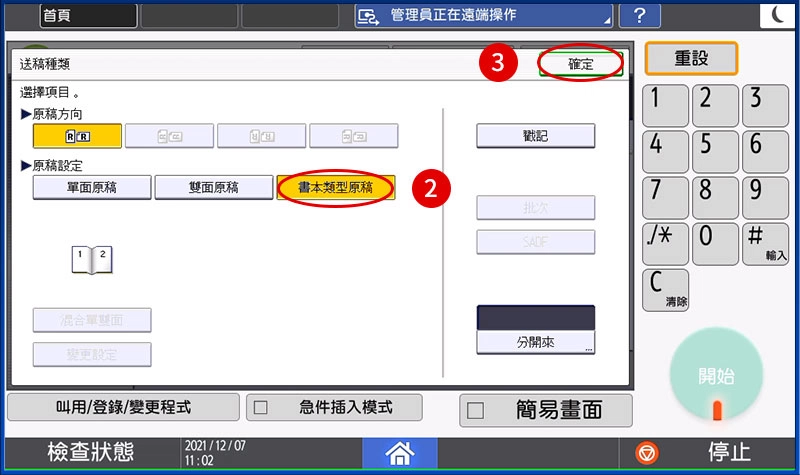Viewport: 800px width, 475px height.
Task: Tap keypad number 3
Action: (x=765, y=106)
